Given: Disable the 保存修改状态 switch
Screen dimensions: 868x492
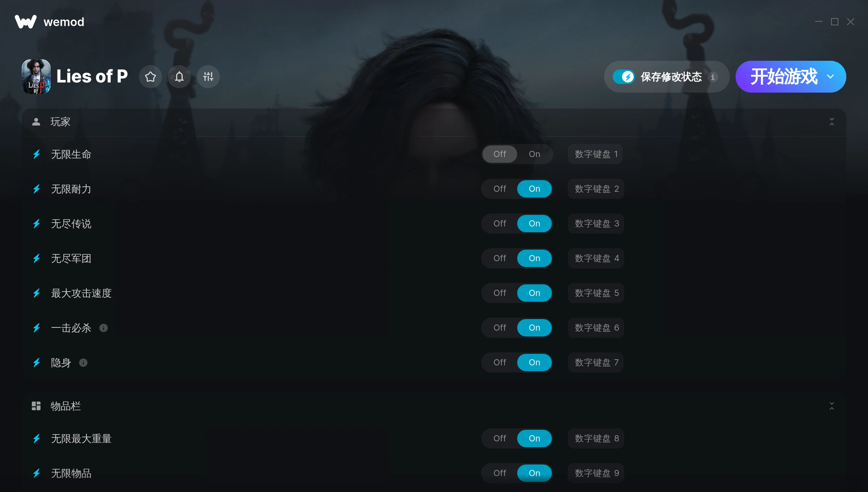Looking at the screenshot, I should pos(624,77).
